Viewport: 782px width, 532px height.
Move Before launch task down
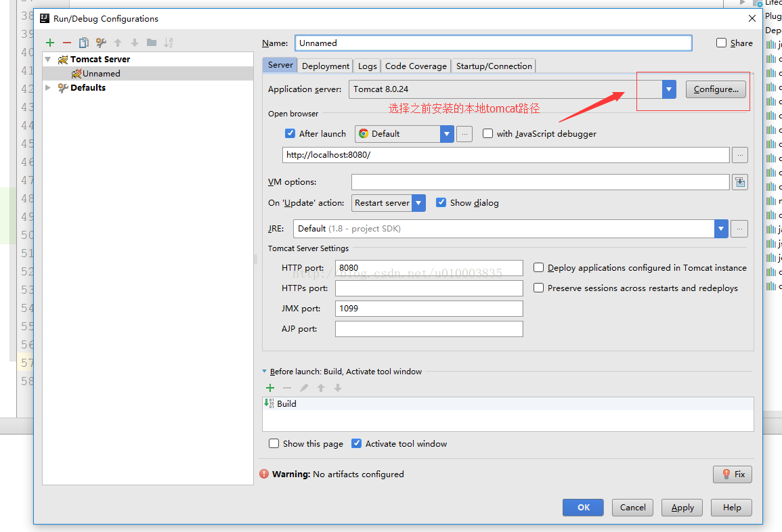tap(338, 388)
